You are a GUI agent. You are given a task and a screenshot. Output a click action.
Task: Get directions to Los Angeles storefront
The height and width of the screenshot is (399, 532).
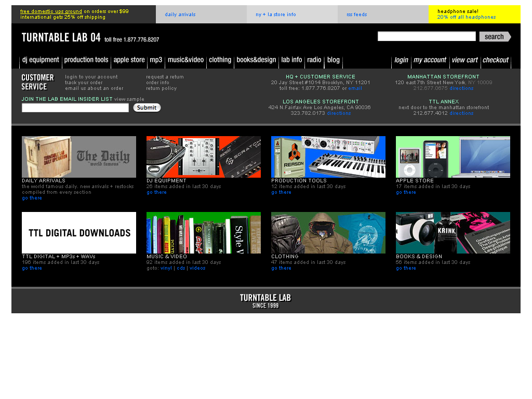[339, 113]
